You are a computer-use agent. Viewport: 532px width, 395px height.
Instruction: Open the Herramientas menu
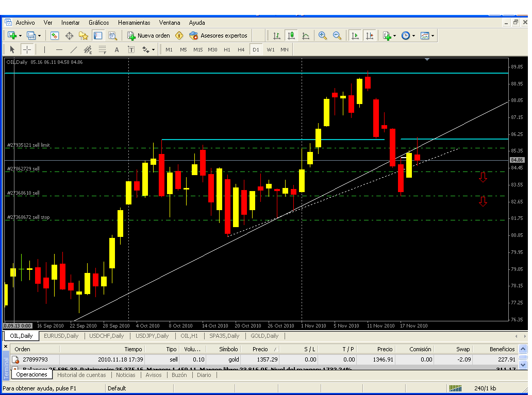coord(134,23)
